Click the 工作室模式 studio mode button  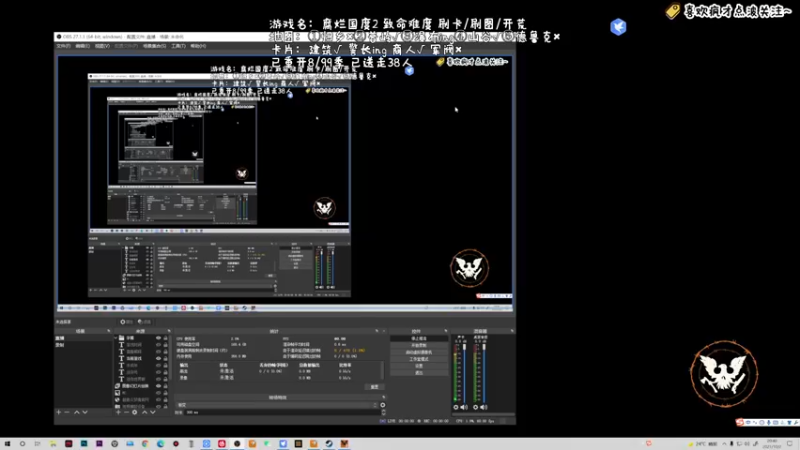click(419, 359)
